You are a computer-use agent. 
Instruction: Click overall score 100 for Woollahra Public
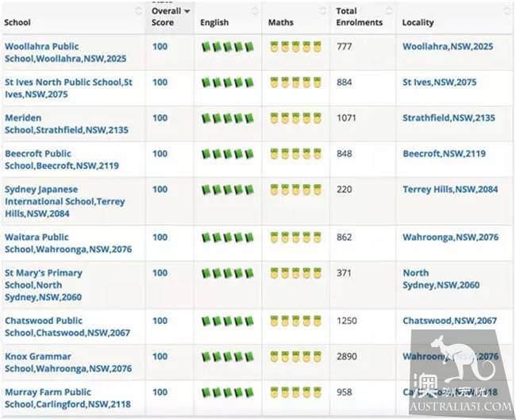(160, 46)
